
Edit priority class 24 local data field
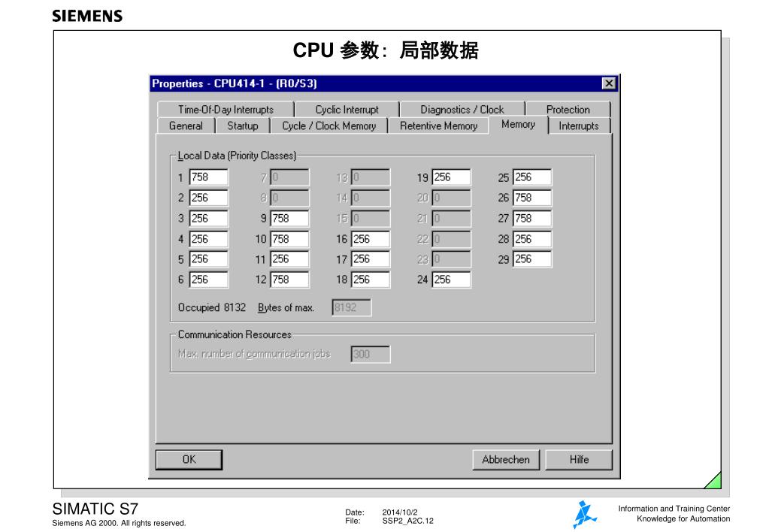click(451, 280)
